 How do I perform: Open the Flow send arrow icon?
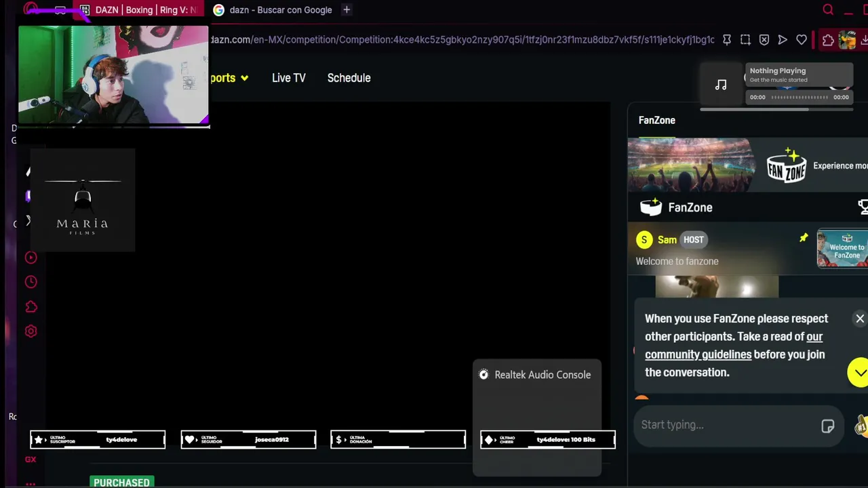[x=783, y=40]
